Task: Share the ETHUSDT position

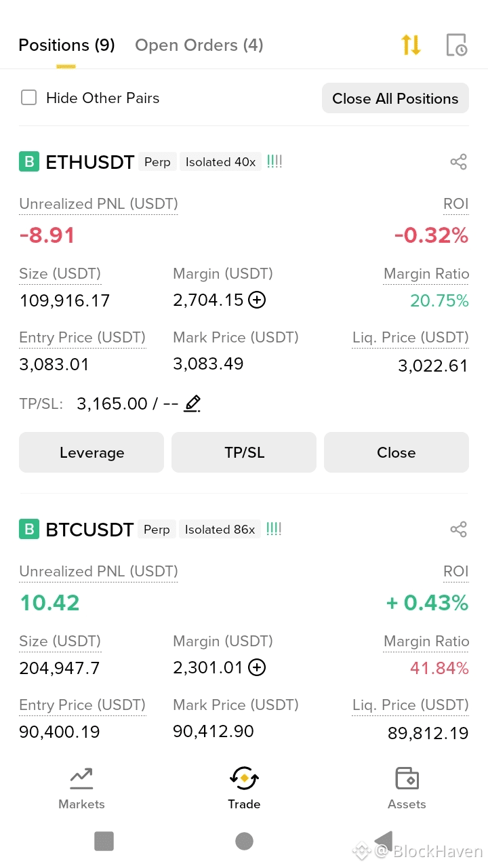Action: coord(459,162)
